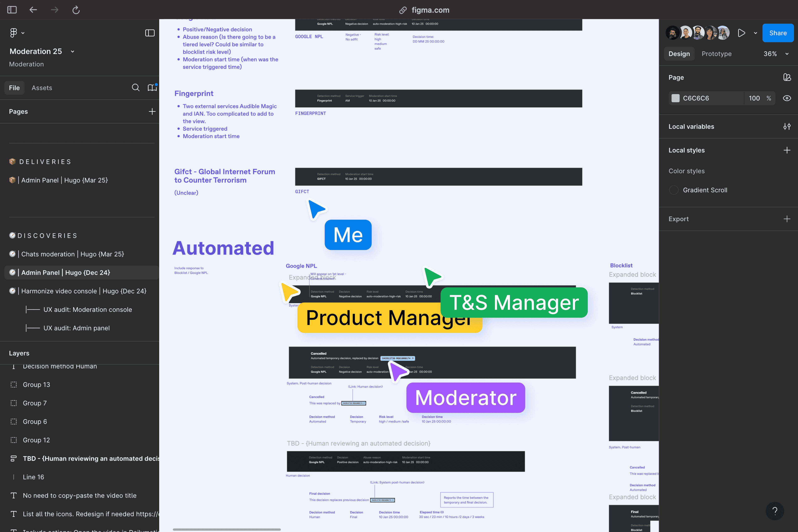
Task: Click the Group 13 dotted frame icon
Action: 14,385
